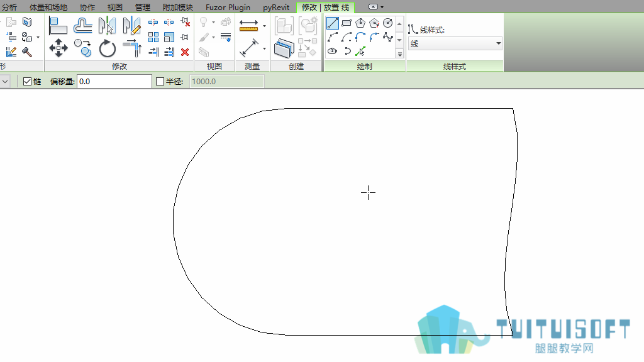Click the red Delete icon
The image size is (644, 362).
[x=185, y=52]
